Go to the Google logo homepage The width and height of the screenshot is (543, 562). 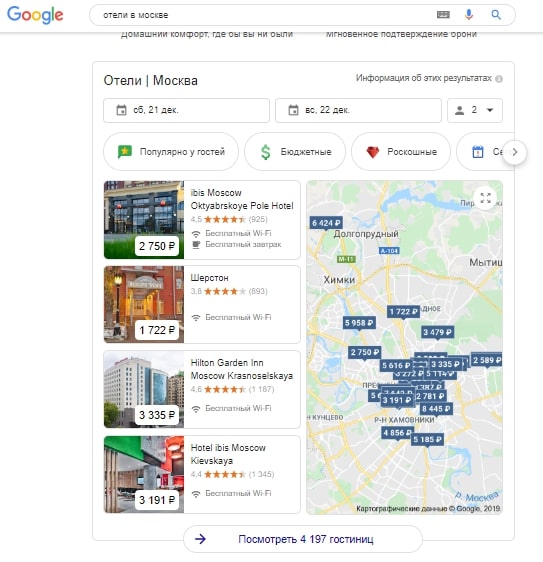[x=35, y=15]
